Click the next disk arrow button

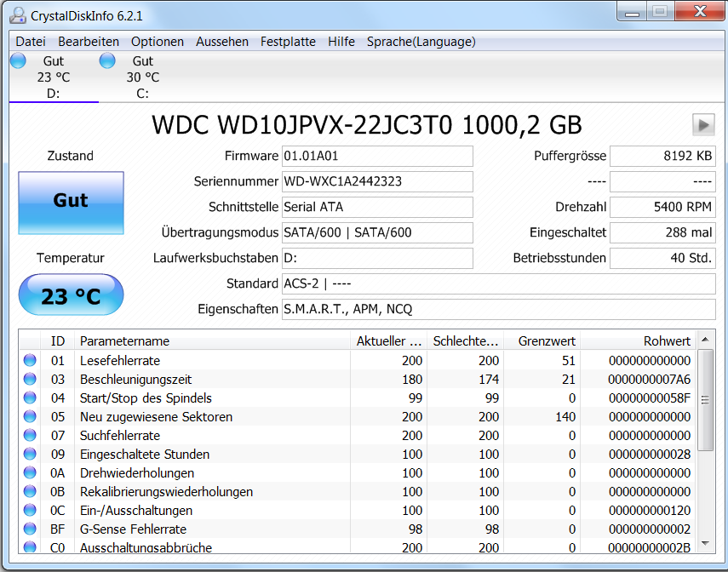click(703, 125)
